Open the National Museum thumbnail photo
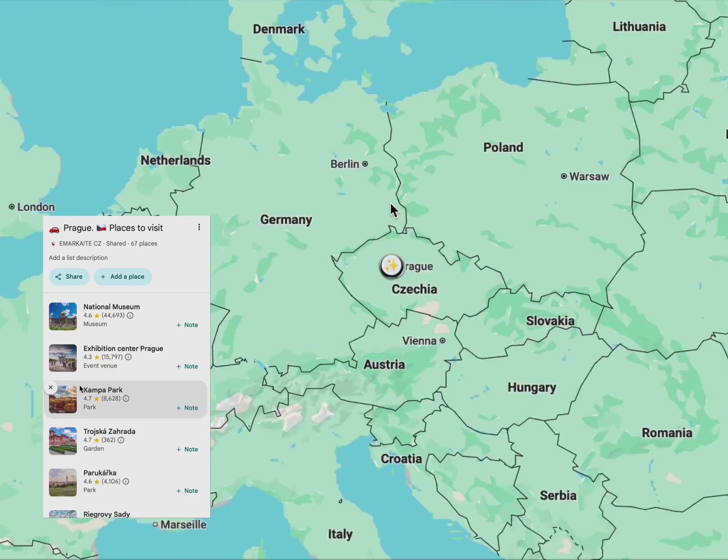This screenshot has width=728, height=560. click(63, 316)
